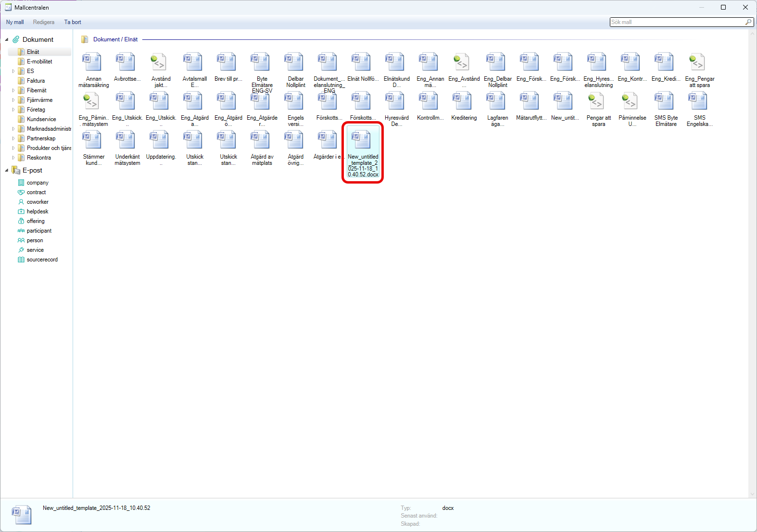Open the Annan mätarsäkring template icon
The image size is (757, 532).
click(92, 62)
